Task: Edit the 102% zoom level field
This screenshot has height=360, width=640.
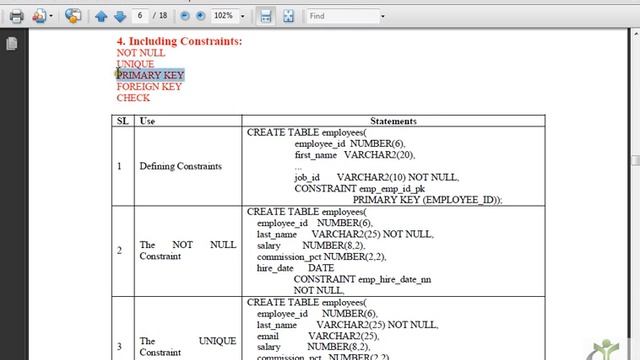Action: tap(224, 16)
